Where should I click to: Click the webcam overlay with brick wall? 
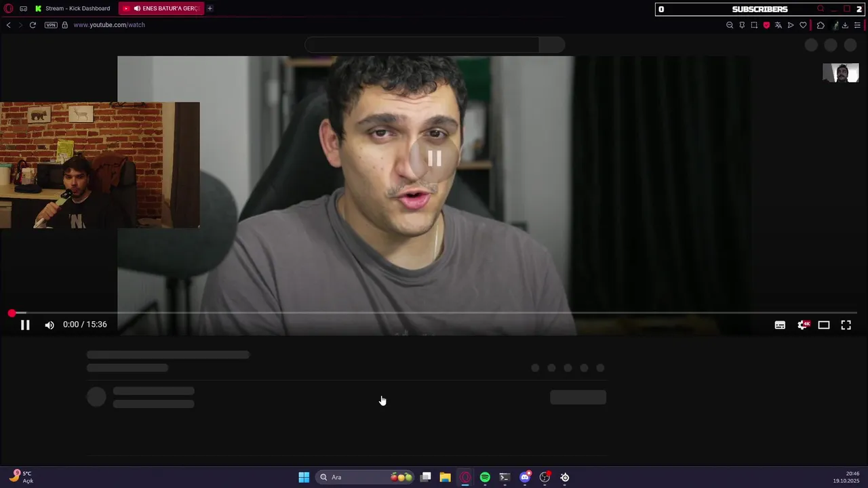pos(100,165)
